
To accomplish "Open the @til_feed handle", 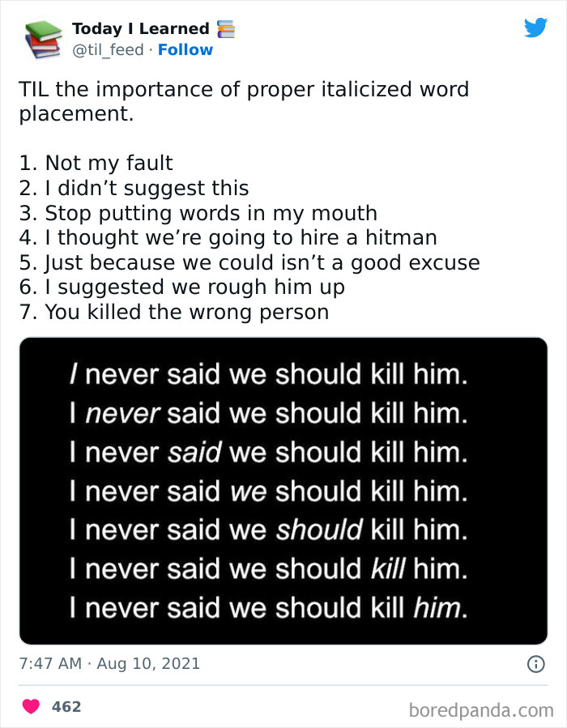I will (109, 50).
